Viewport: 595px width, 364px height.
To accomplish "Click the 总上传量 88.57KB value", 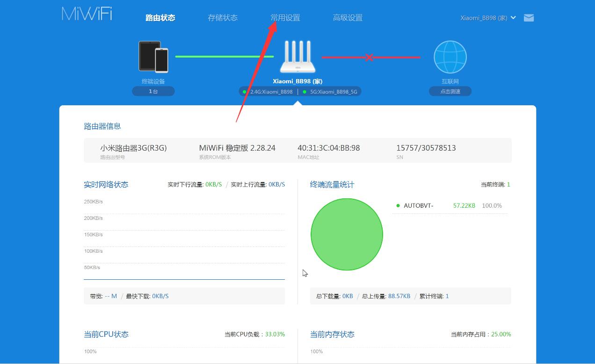I will point(399,296).
